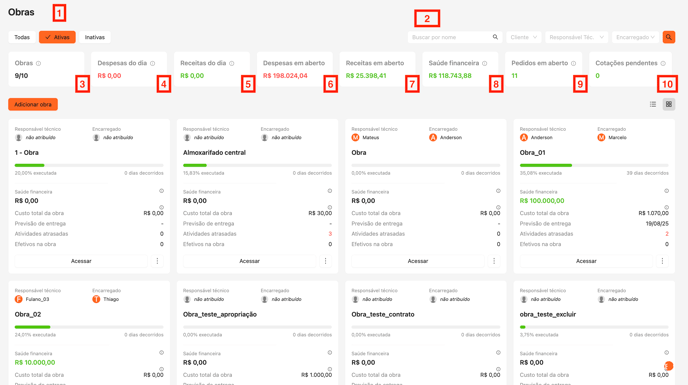Click Receitas em aberto value R$ 25.398,41
688x385 pixels.
pos(366,76)
